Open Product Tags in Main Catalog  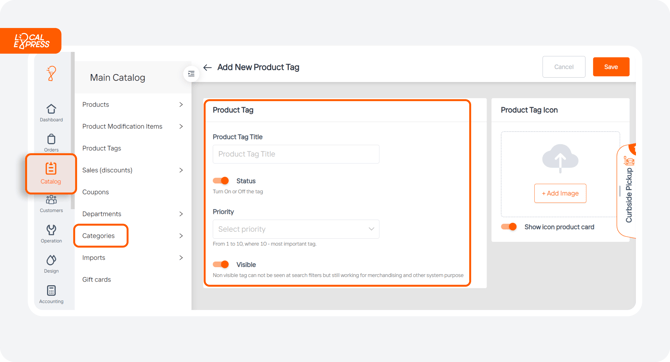click(102, 148)
